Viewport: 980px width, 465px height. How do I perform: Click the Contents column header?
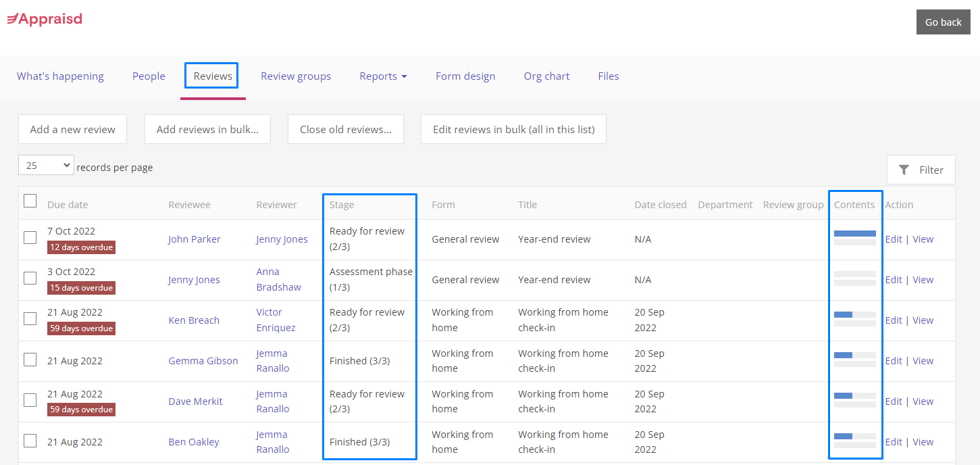pyautogui.click(x=854, y=205)
